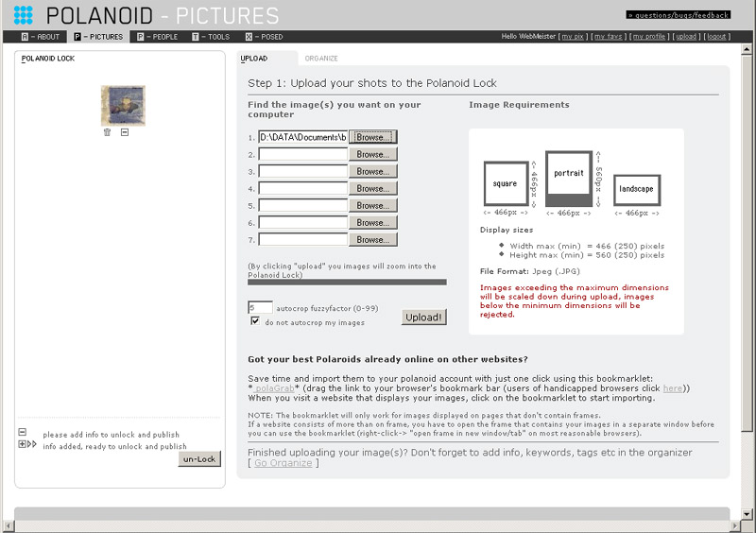Click horizontal scrollbar right arrow
This screenshot has width=756, height=533.
[x=735, y=525]
